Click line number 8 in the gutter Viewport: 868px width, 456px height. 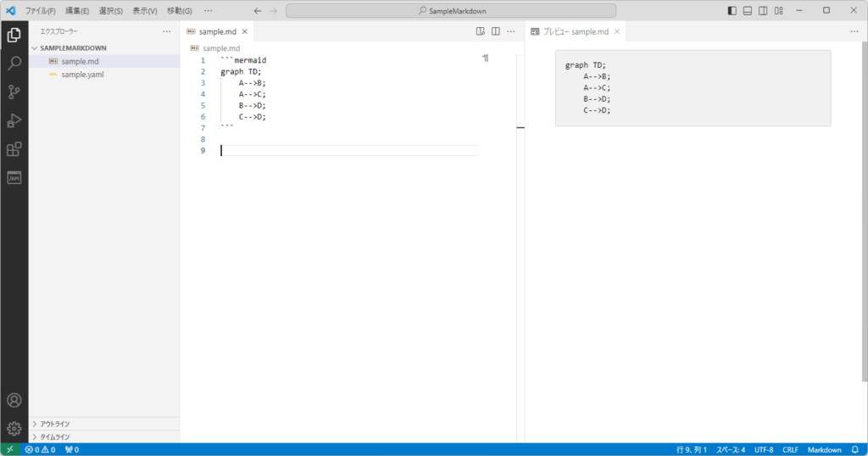pos(203,140)
